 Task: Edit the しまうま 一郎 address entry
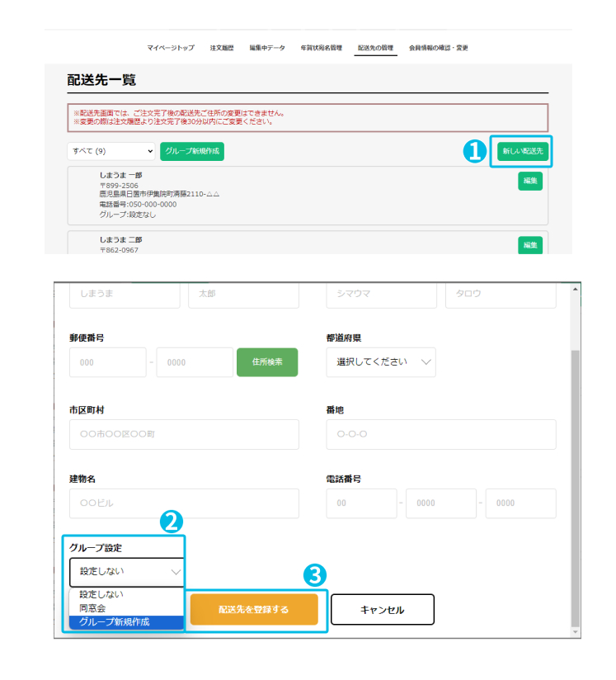pos(530,182)
